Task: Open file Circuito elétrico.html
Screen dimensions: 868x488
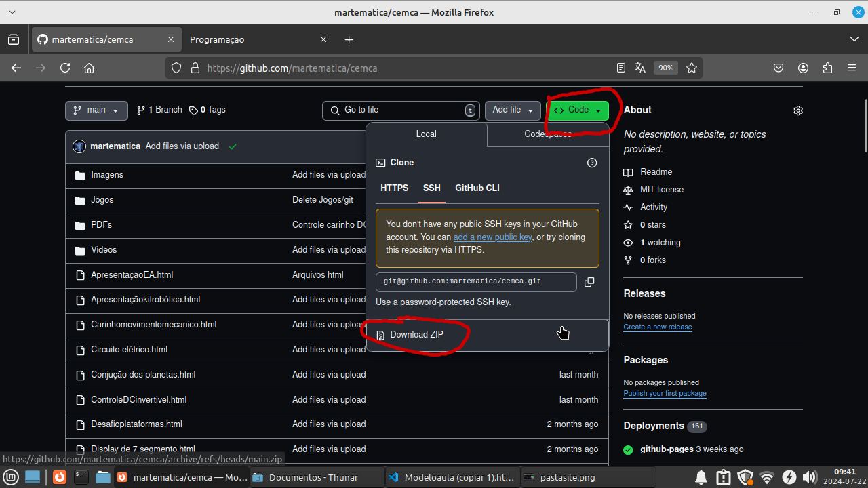Action: tap(129, 350)
